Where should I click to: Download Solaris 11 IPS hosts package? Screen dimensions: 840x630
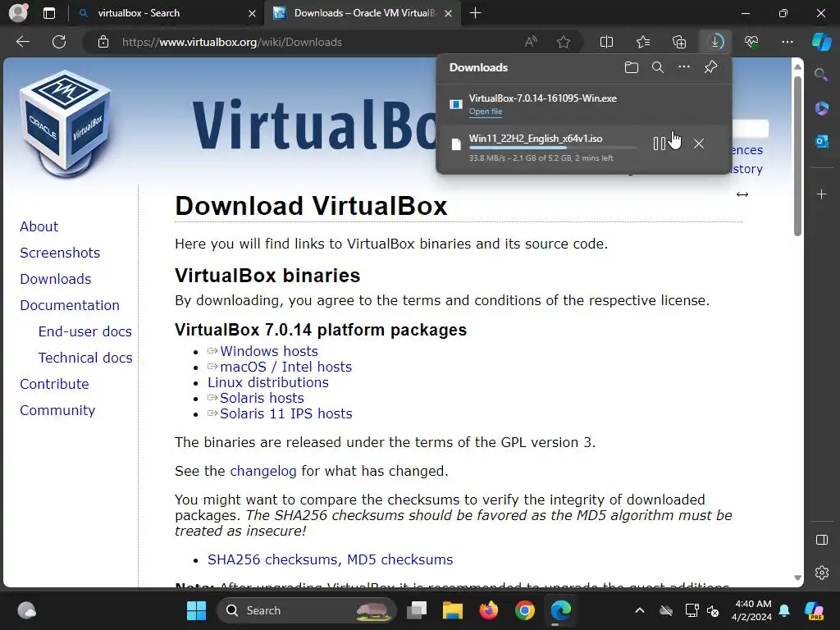coord(286,413)
